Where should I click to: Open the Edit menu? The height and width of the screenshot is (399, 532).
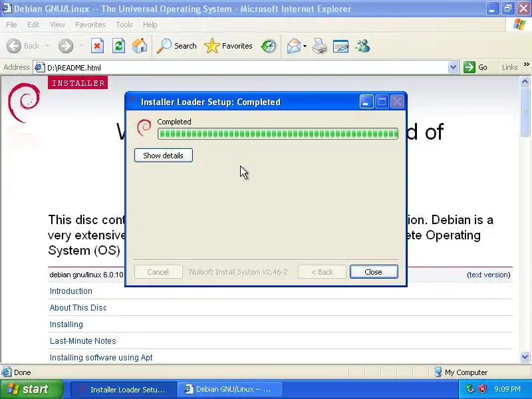[33, 25]
